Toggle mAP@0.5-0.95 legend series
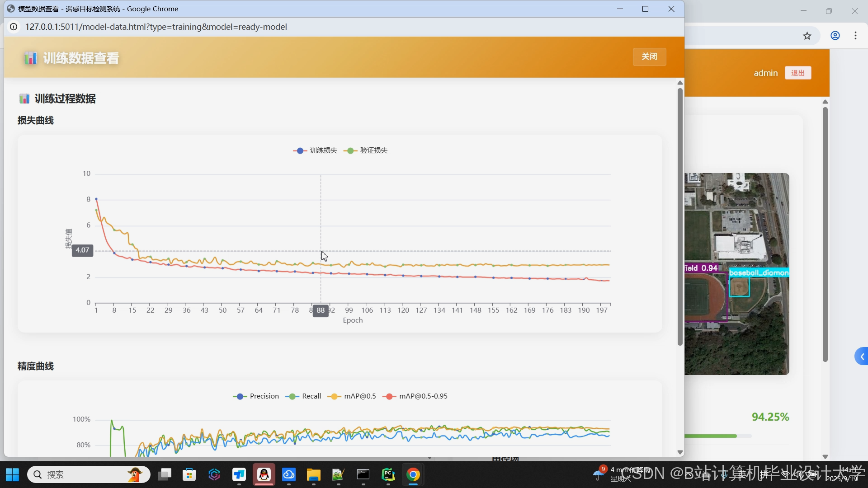Image resolution: width=868 pixels, height=488 pixels. point(415,396)
